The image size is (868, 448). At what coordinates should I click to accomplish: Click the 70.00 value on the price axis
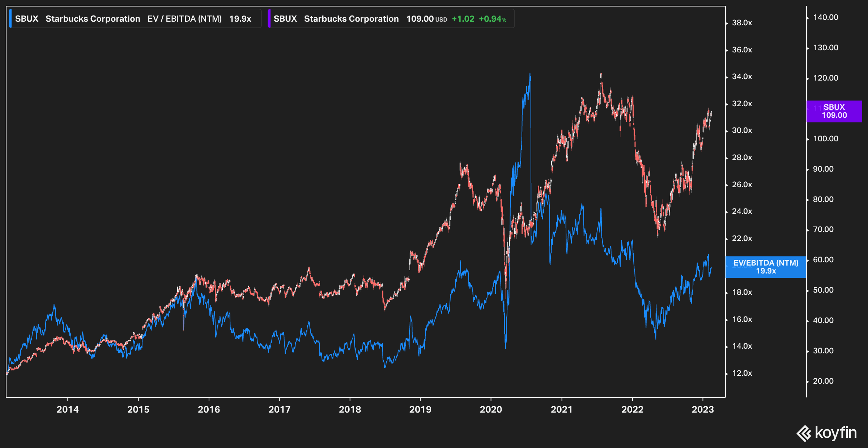(x=823, y=229)
